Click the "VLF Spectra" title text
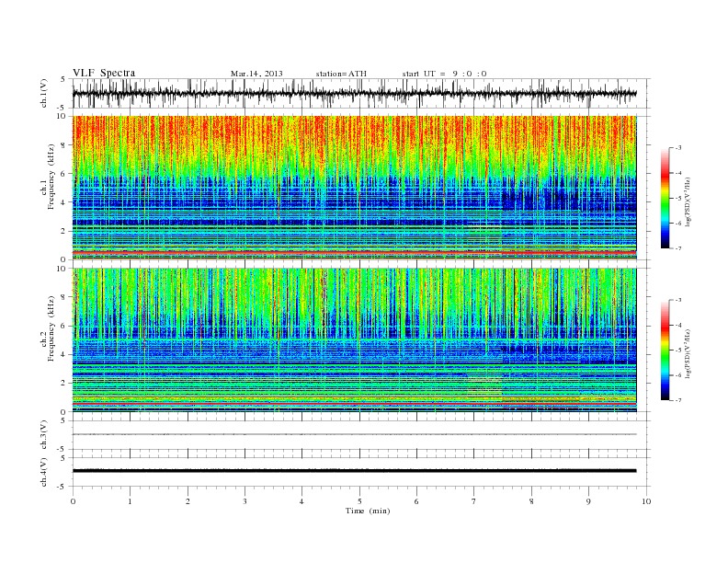728x563 pixels. coord(104,73)
